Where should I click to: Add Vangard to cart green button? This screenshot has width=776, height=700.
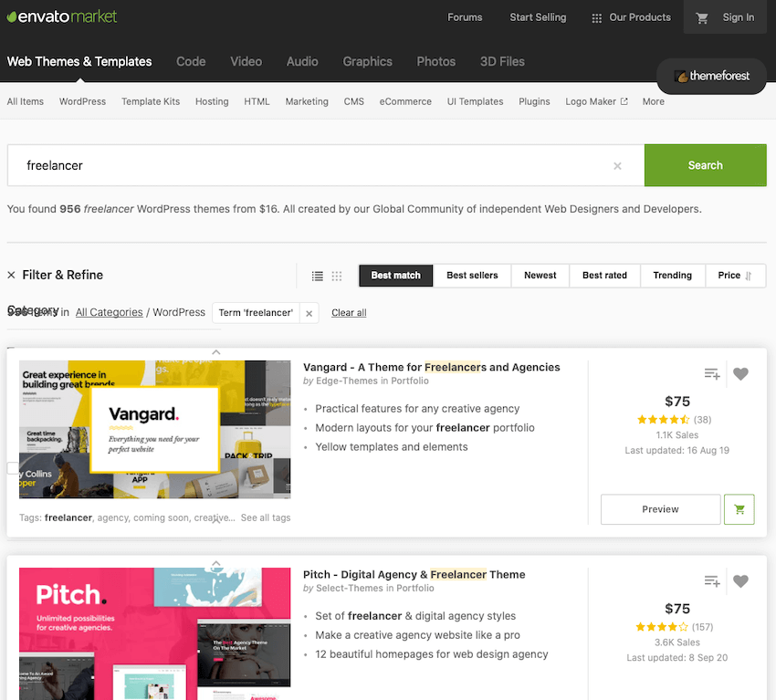739,509
